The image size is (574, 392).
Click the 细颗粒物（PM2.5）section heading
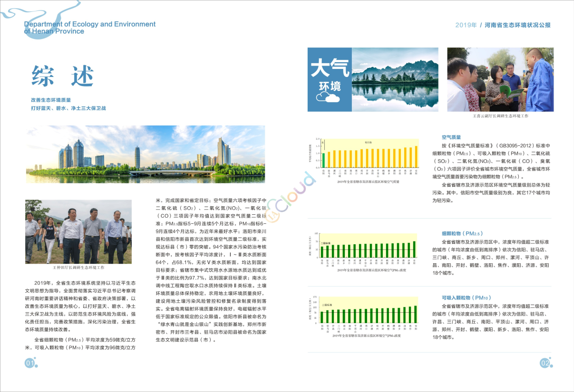pyautogui.click(x=462, y=233)
